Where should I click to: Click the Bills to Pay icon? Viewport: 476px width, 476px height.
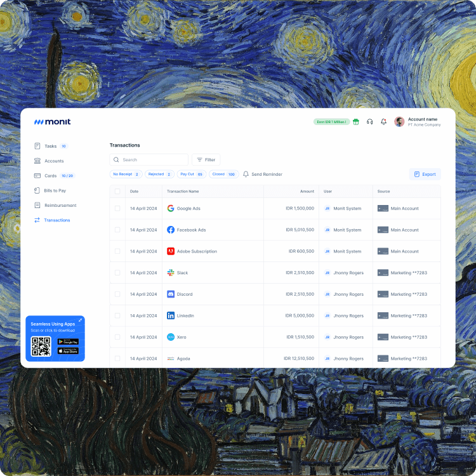click(37, 190)
